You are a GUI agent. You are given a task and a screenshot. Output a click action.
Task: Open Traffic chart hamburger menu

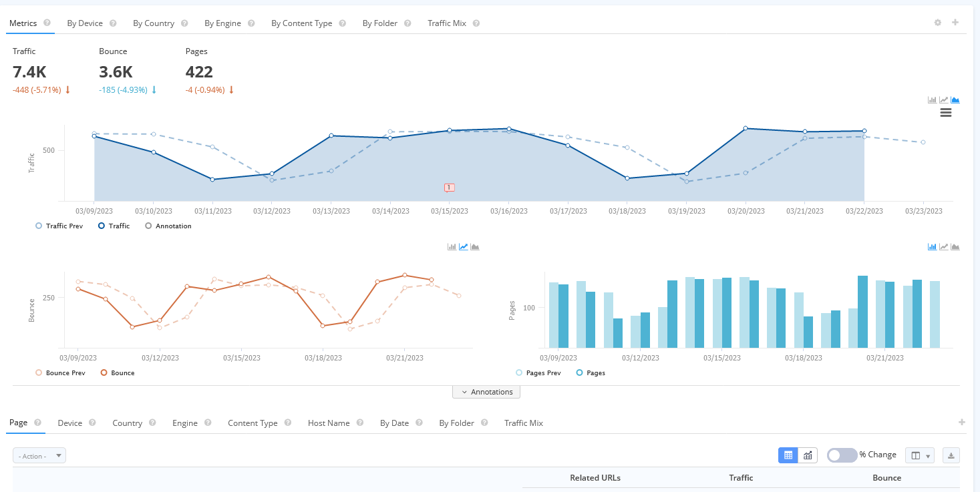945,112
